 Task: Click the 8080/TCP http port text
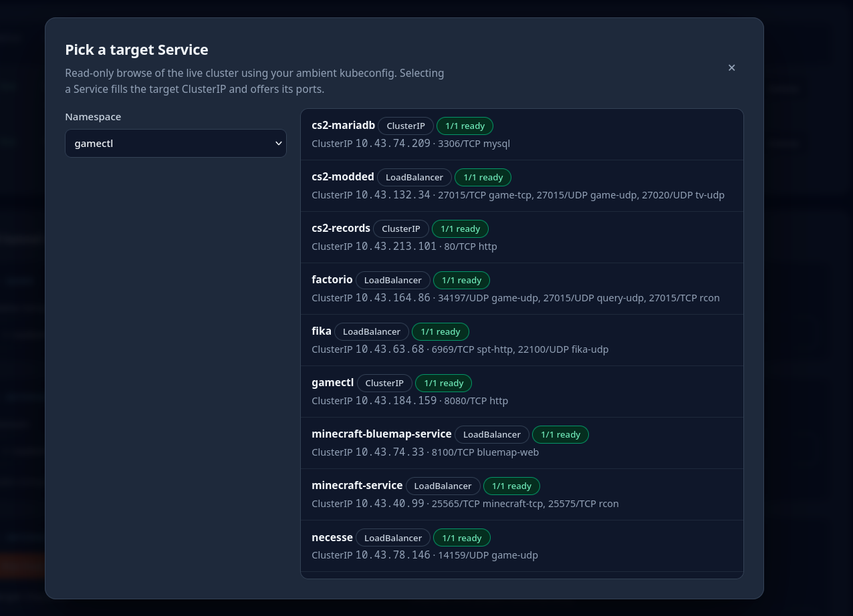(x=476, y=401)
